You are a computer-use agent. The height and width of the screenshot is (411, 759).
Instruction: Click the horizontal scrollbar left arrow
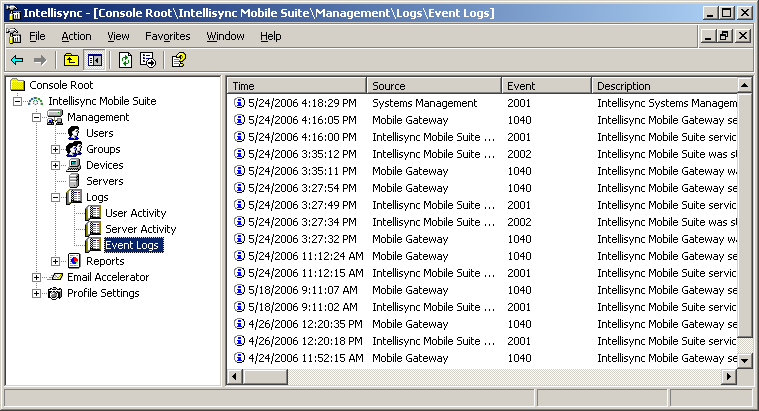tap(235, 377)
